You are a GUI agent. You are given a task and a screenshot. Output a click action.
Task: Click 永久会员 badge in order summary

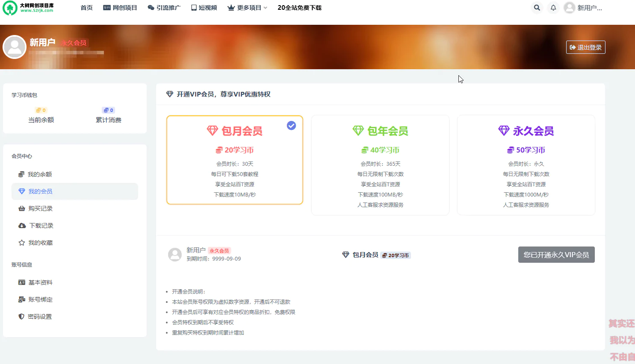click(219, 251)
